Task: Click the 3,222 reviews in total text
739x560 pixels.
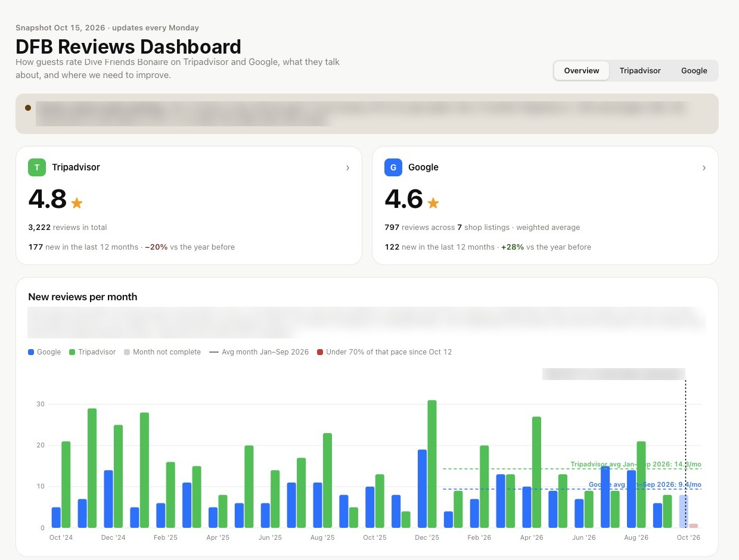Action: tap(67, 228)
